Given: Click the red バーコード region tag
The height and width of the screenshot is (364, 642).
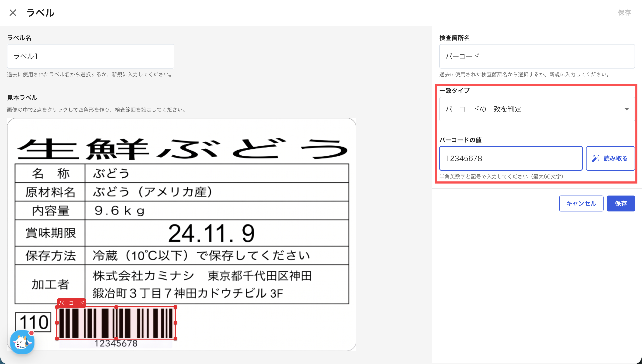Looking at the screenshot, I should click(x=71, y=303).
